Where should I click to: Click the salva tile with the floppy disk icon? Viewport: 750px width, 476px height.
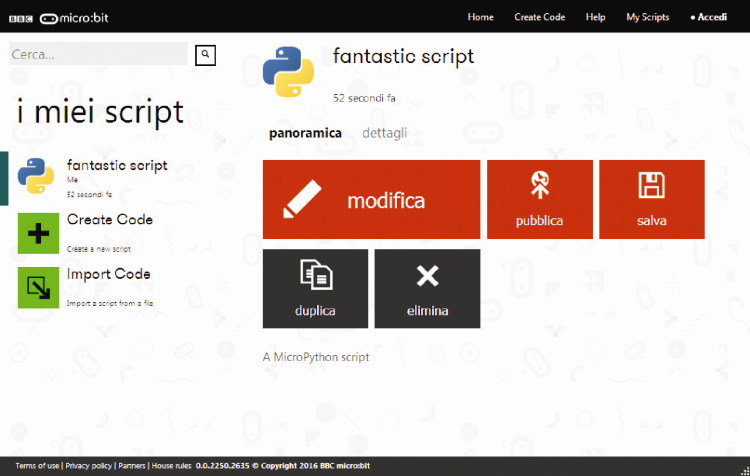[651, 199]
